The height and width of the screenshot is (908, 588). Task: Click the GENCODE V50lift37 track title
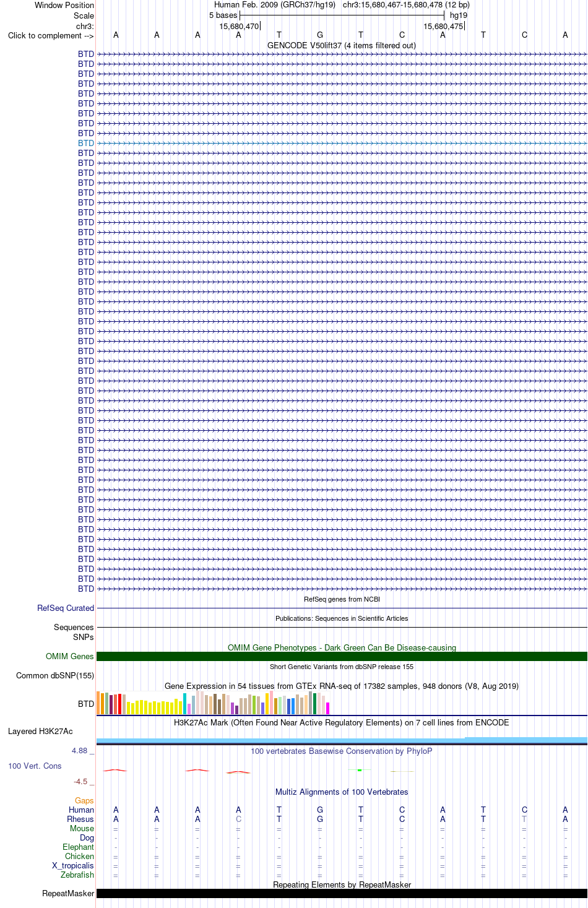342,46
